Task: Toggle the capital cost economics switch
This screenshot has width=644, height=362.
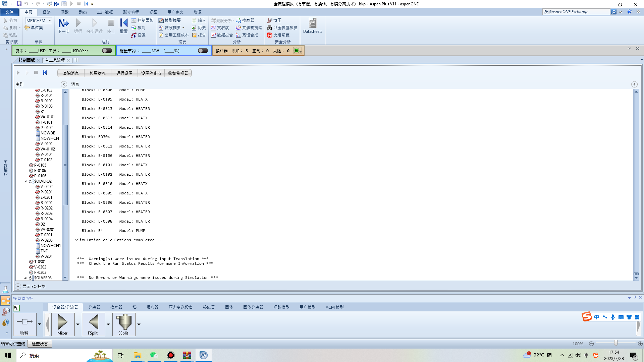Action: (107, 51)
